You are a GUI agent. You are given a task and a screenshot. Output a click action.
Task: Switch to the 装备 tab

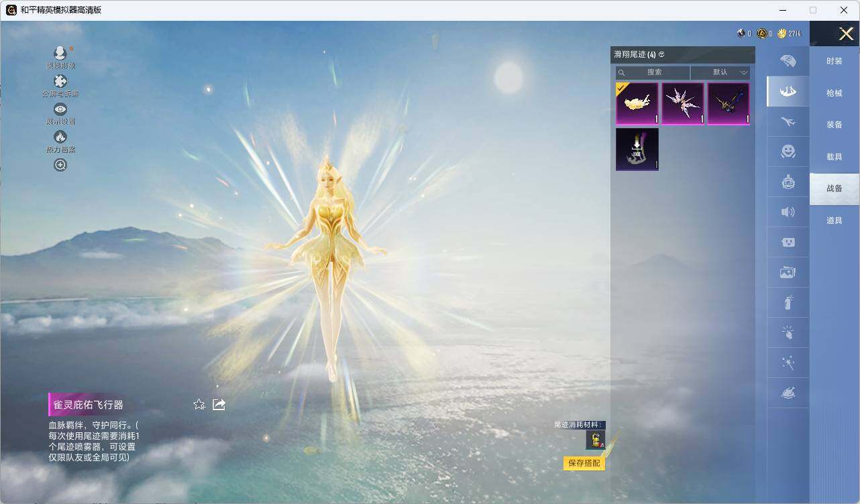click(x=835, y=125)
